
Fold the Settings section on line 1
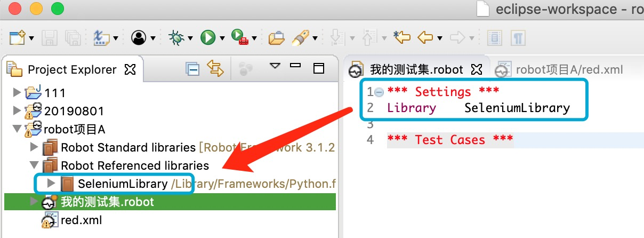coord(379,92)
